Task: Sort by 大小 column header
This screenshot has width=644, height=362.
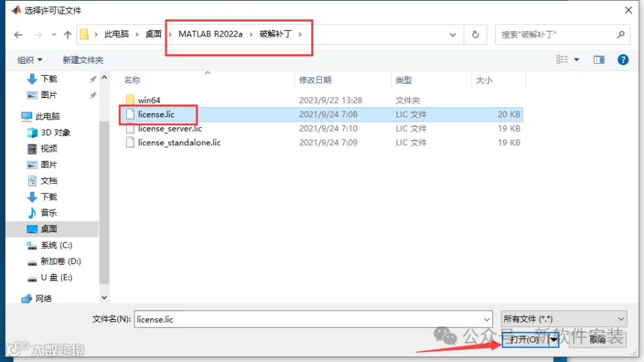Action: pyautogui.click(x=484, y=80)
